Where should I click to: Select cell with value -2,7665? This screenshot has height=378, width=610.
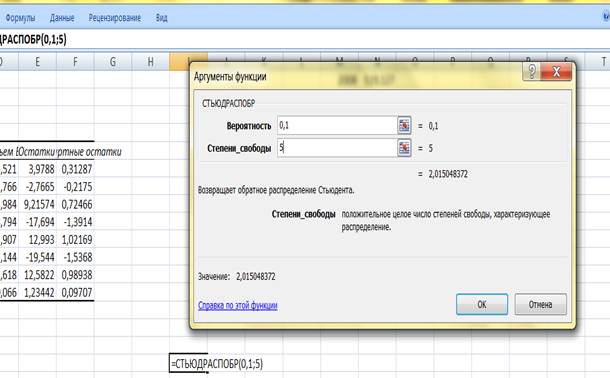click(37, 187)
